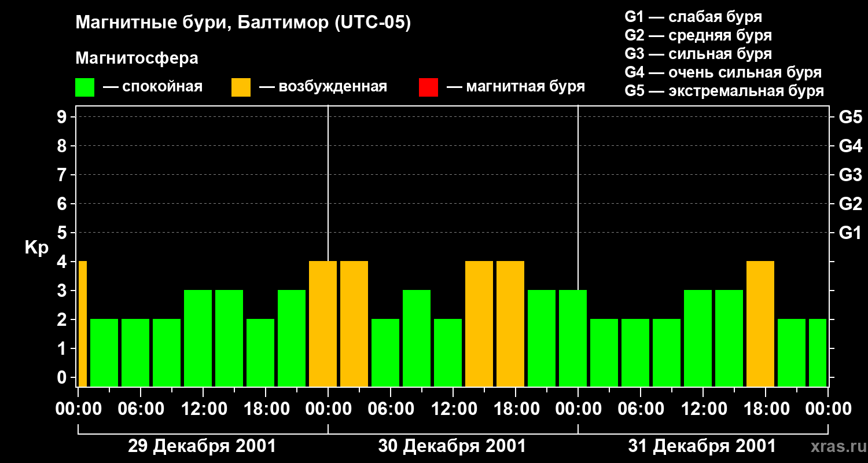Click the 'G3 — сильная буря' legend entry
The height and width of the screenshot is (463, 868).
[698, 54]
